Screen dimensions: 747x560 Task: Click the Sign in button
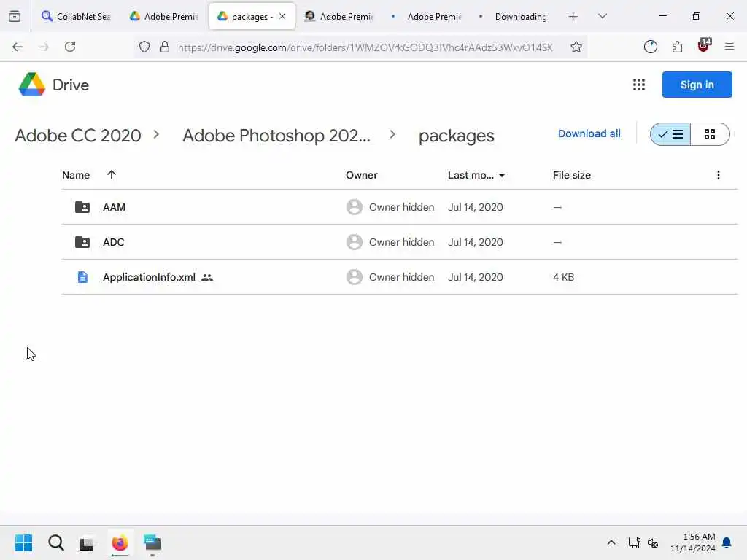click(x=697, y=85)
